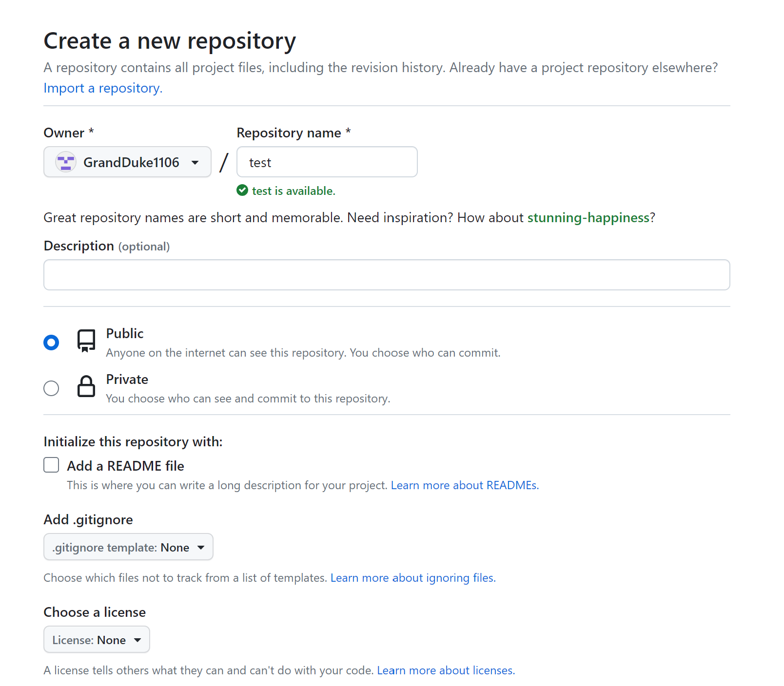784x686 pixels.
Task: Select the Private visibility radio button
Action: pos(51,388)
